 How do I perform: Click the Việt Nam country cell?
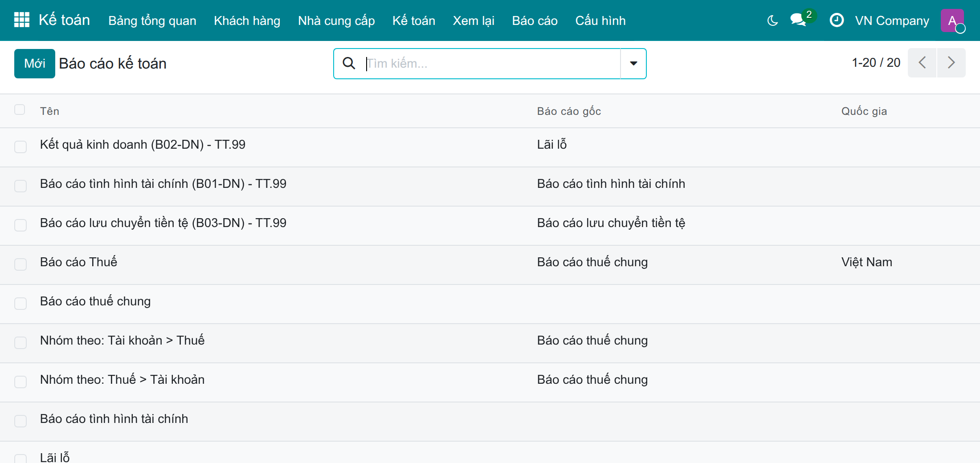tap(866, 262)
